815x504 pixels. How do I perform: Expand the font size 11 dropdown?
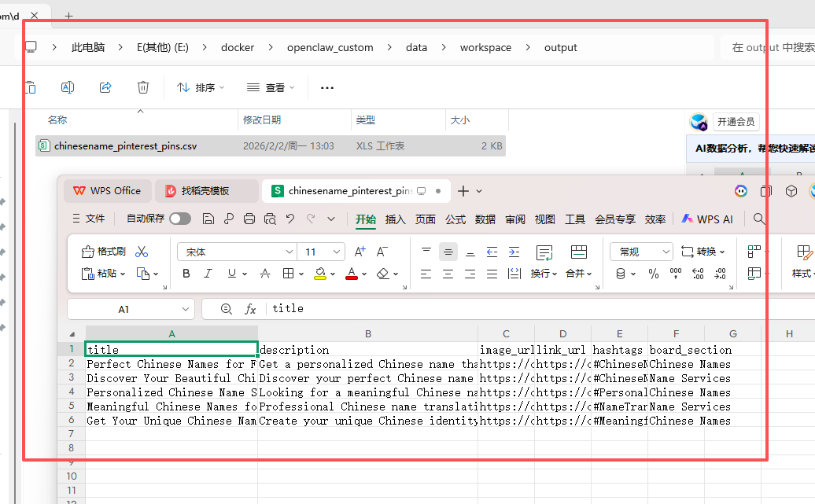tap(337, 252)
